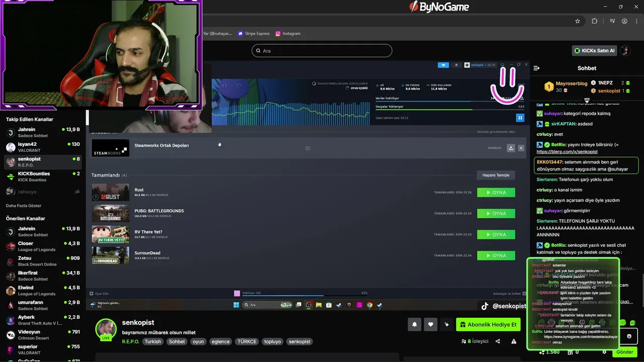This screenshot has width=644, height=362.
Task: Click Hepsini Temizle button
Action: point(496,175)
